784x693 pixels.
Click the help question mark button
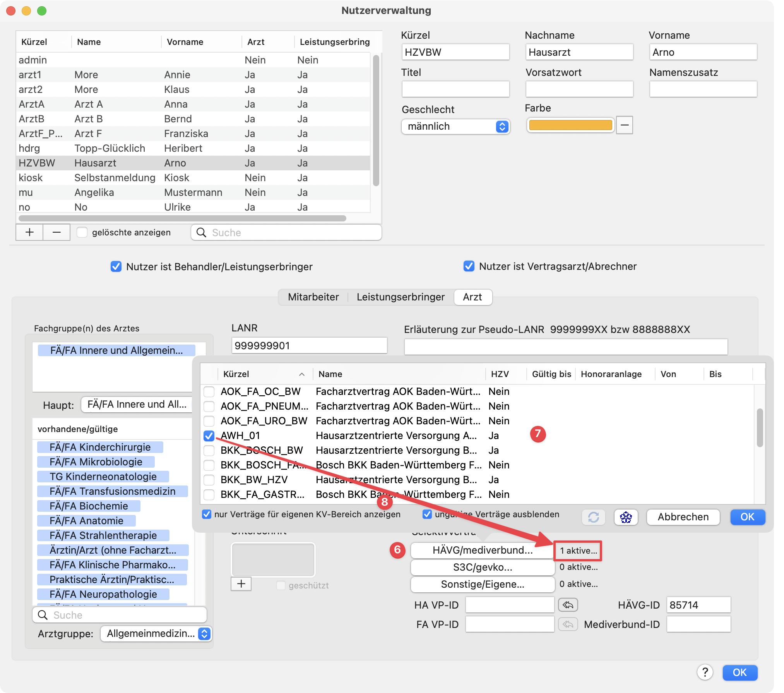705,672
